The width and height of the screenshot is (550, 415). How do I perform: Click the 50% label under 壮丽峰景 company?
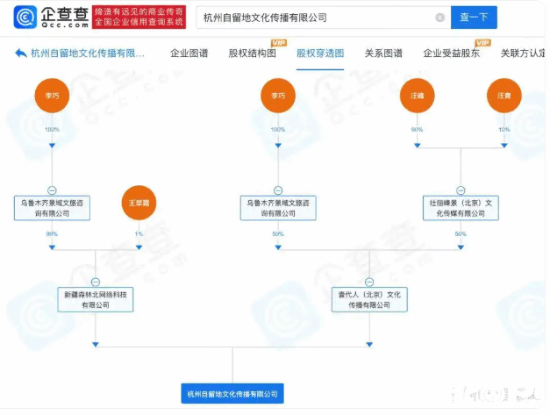coord(461,234)
